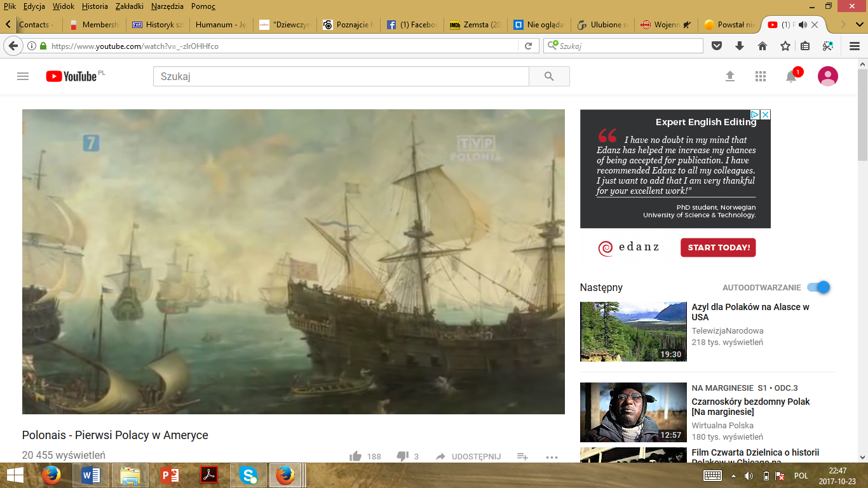Image resolution: width=868 pixels, height=488 pixels.
Task: Click the AdChoices icon on the advertisement
Action: click(756, 114)
